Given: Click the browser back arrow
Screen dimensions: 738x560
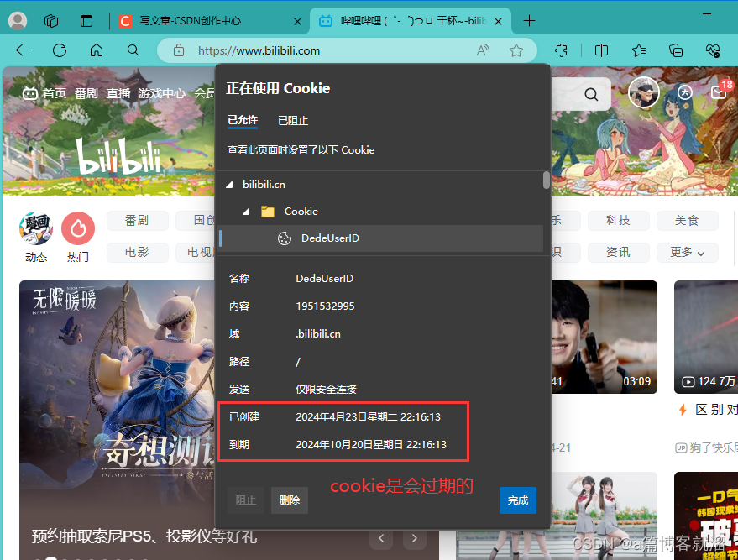Looking at the screenshot, I should tap(23, 50).
